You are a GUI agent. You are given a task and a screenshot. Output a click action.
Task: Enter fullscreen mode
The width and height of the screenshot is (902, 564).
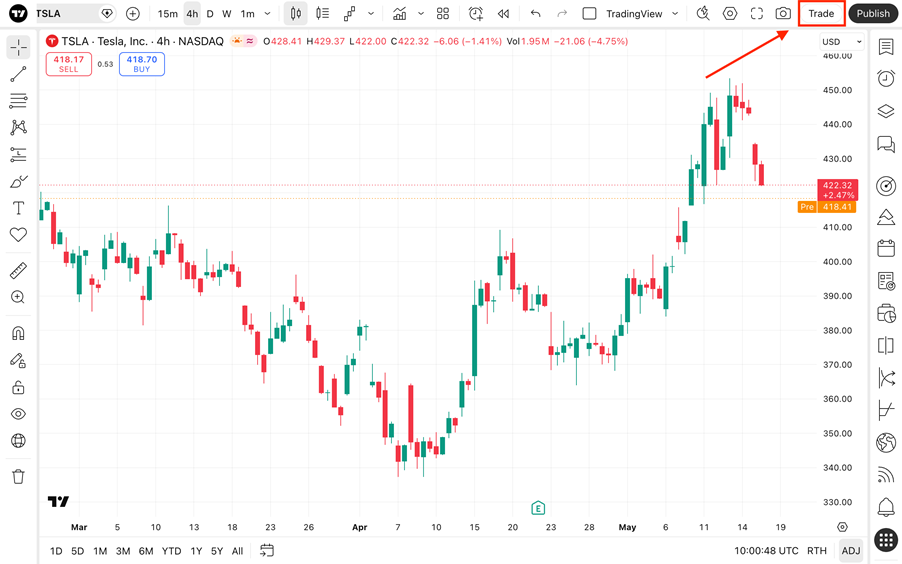(757, 13)
